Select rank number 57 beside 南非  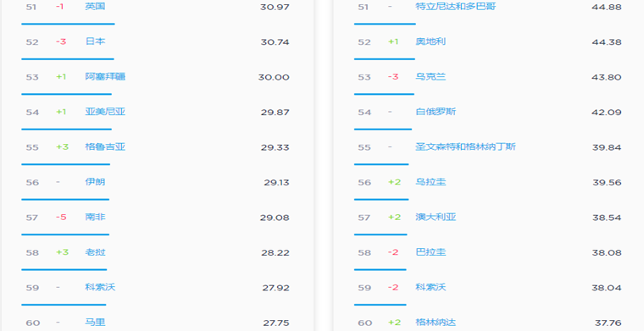click(32, 218)
